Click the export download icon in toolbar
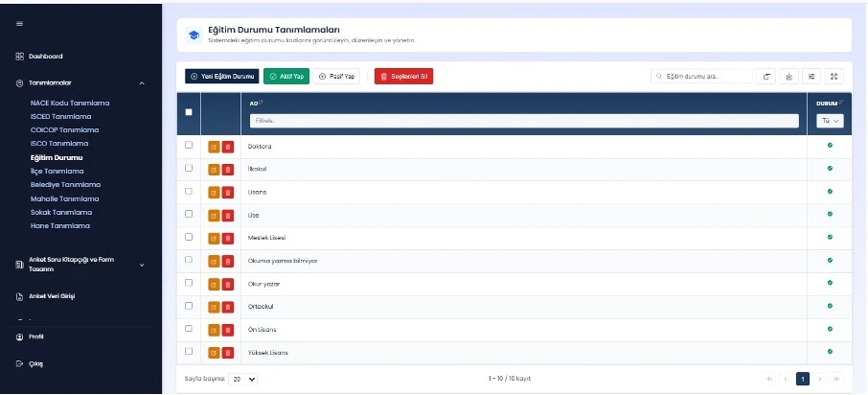Image resolution: width=868 pixels, height=395 pixels. point(789,77)
